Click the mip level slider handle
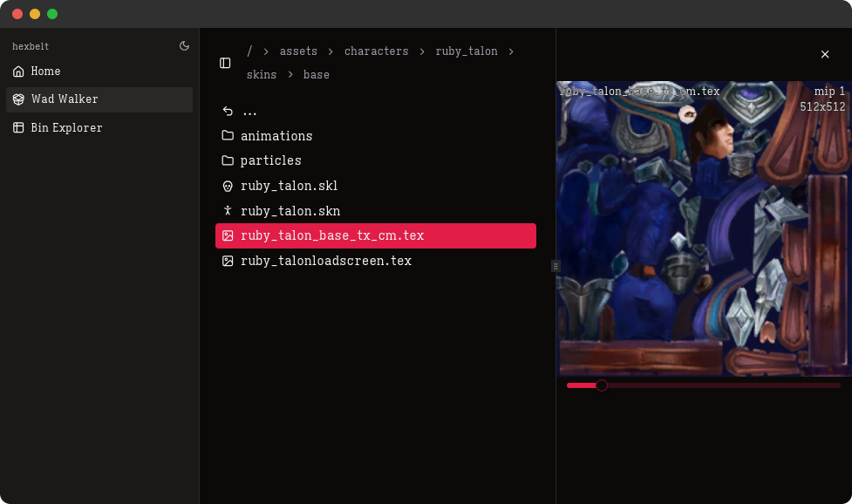 [x=602, y=385]
